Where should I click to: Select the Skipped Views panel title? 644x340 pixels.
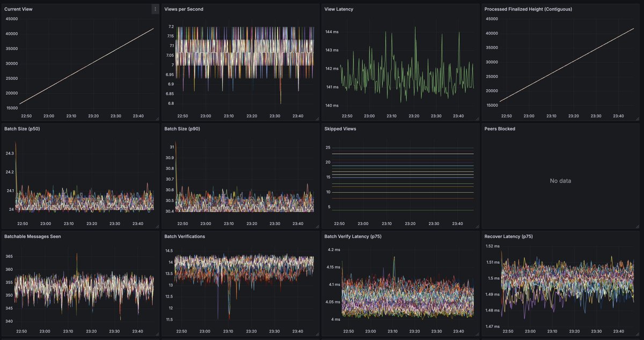coord(340,129)
